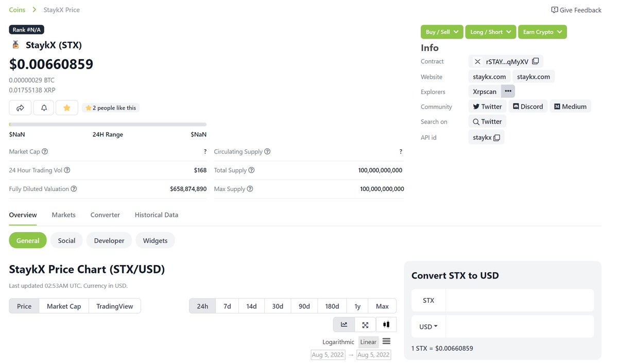Select the 7d time range
This screenshot has width=618, height=364.
point(227,306)
